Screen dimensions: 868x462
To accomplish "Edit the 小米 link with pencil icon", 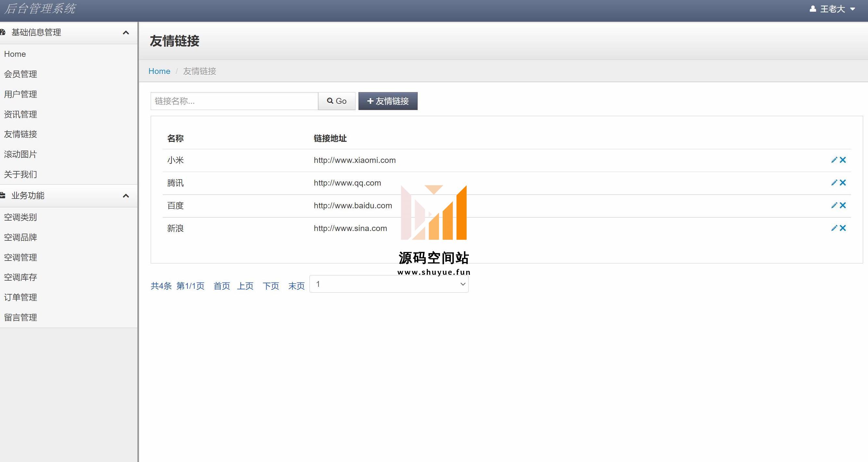I will [834, 160].
